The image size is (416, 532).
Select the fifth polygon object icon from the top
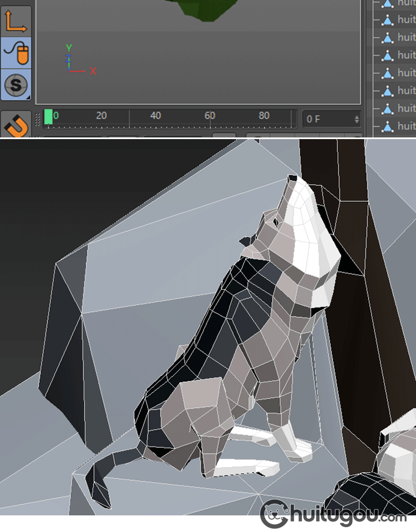click(x=387, y=73)
